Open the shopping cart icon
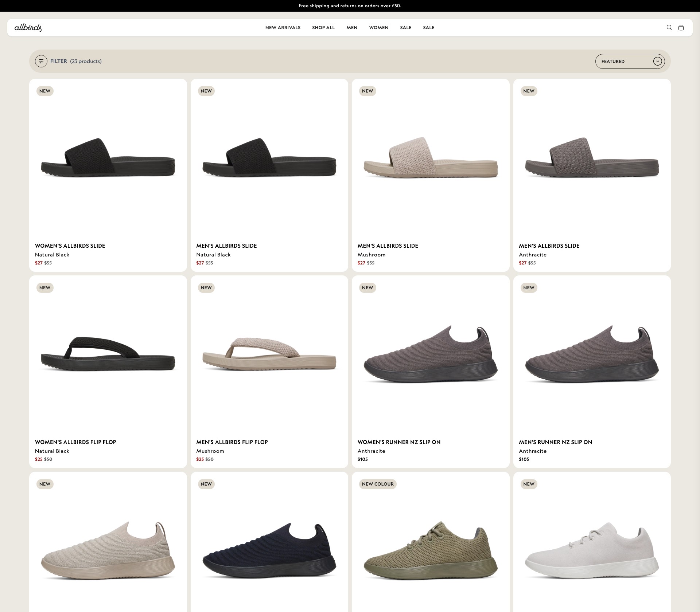The height and width of the screenshot is (612, 700). 681,28
